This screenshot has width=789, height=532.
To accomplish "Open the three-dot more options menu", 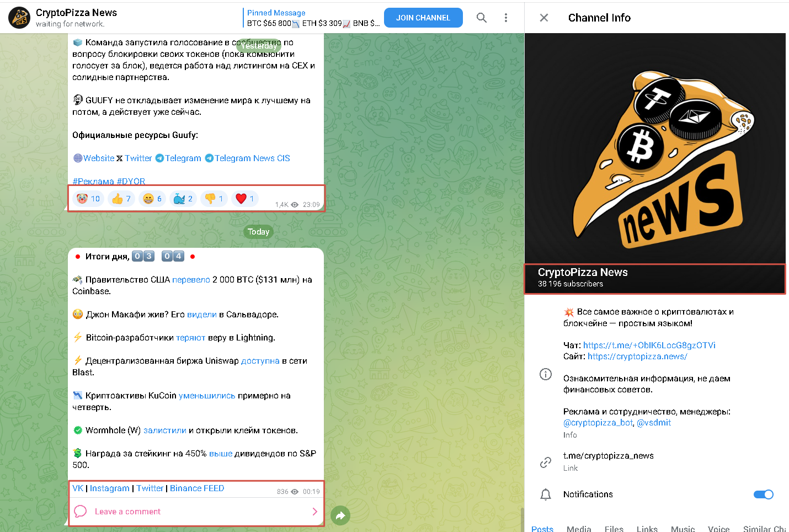I will coord(505,18).
